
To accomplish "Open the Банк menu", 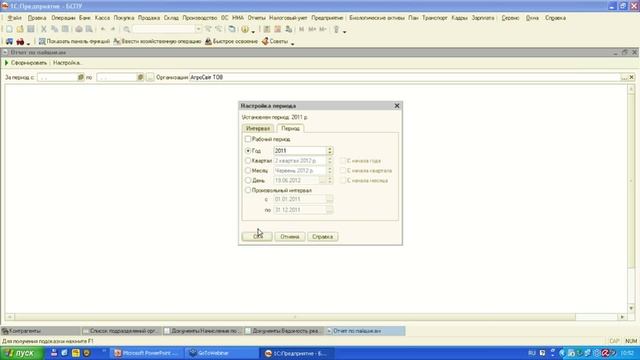I will 85,18.
